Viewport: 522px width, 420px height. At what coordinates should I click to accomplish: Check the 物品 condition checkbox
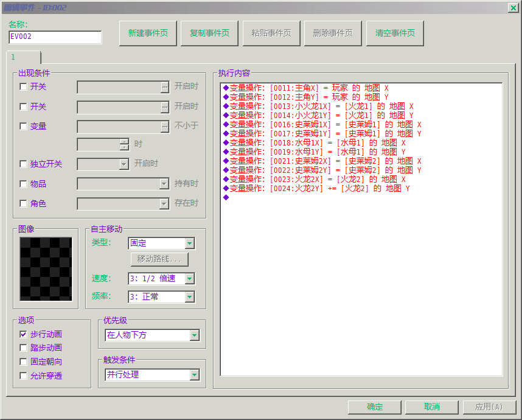tap(23, 184)
